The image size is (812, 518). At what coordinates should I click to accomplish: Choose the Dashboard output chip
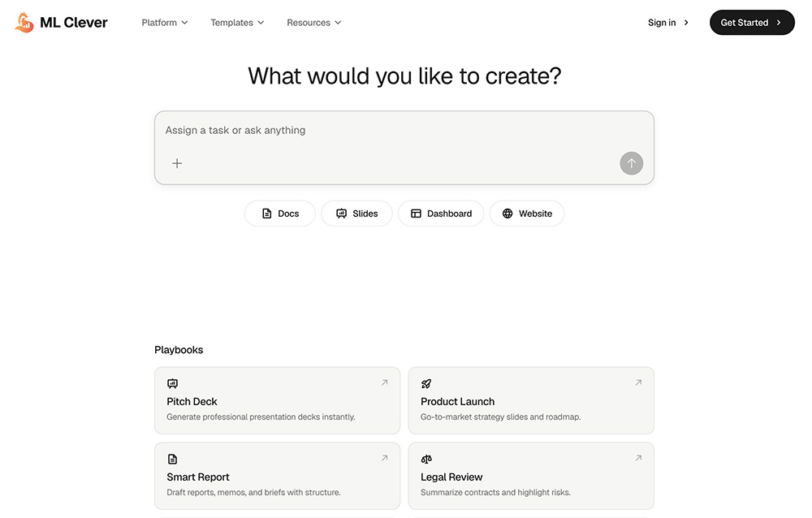click(441, 214)
